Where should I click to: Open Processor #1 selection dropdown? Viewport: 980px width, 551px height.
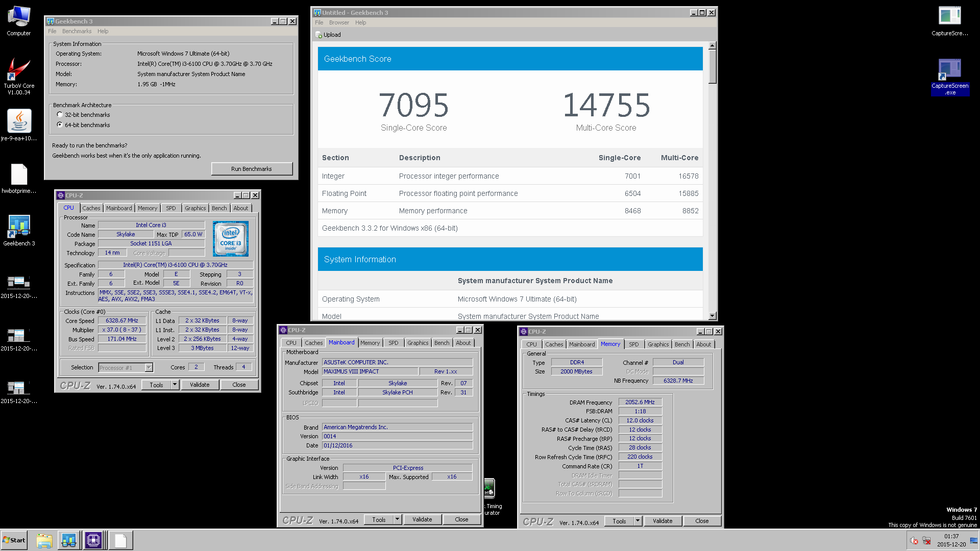pos(149,367)
